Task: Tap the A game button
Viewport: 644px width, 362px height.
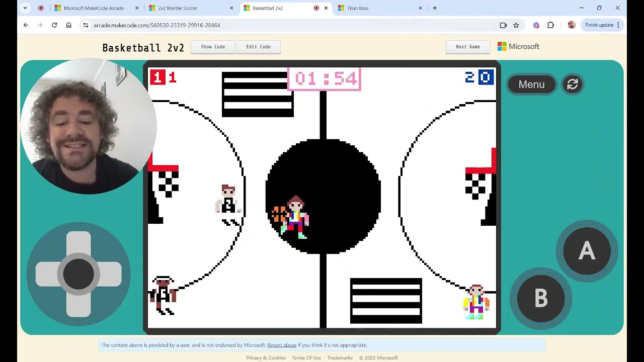Action: 587,251
